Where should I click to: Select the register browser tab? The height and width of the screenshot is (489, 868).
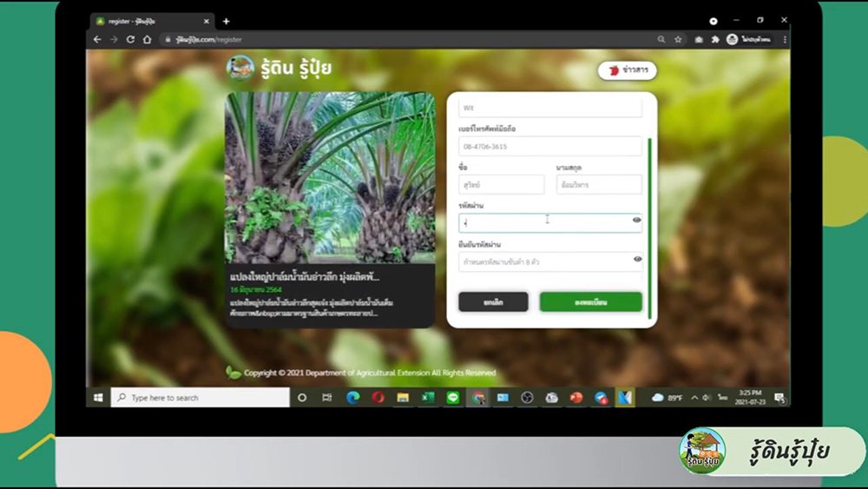pyautogui.click(x=148, y=21)
